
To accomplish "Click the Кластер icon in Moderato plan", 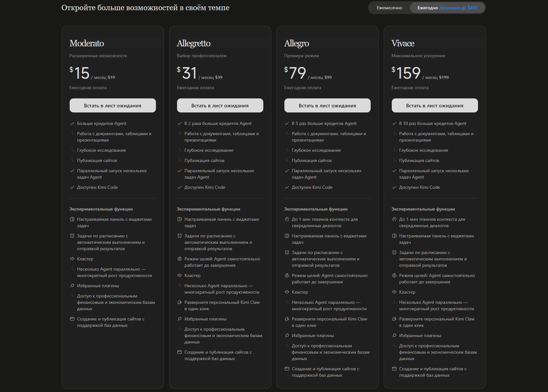I will 72,259.
